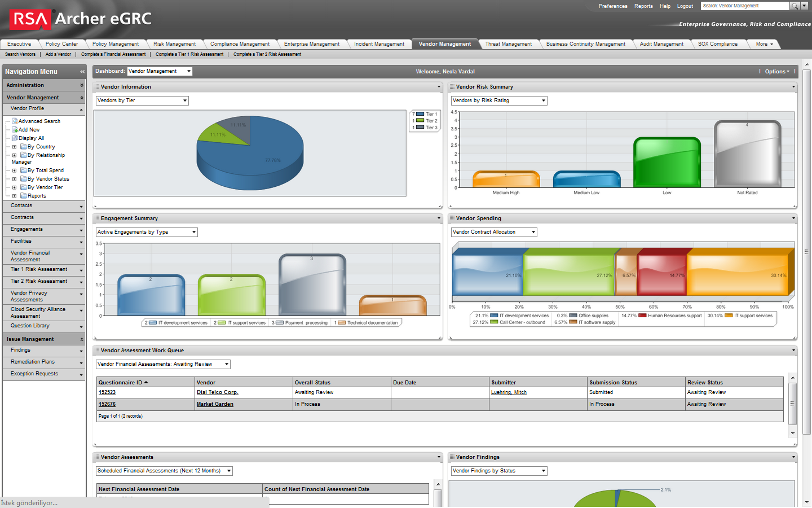Open the dashboard Options menu
The width and height of the screenshot is (812, 508).
pos(777,72)
